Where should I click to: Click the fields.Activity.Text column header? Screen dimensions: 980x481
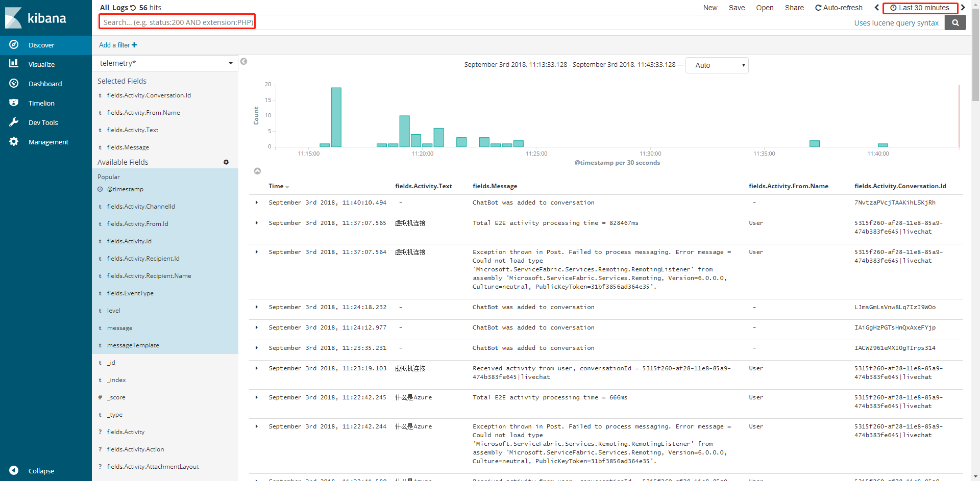point(423,186)
